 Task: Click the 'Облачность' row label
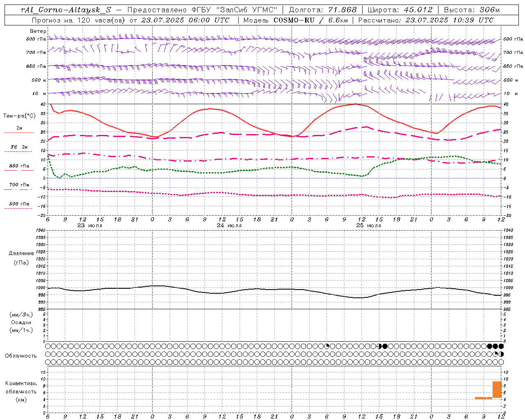[21, 356]
